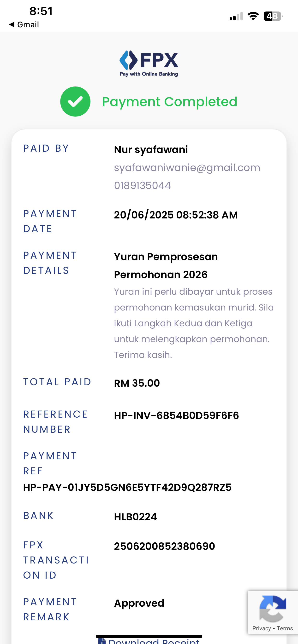Tap email syafawaniwanie@gmail.com
This screenshot has height=644, width=298.
[187, 167]
